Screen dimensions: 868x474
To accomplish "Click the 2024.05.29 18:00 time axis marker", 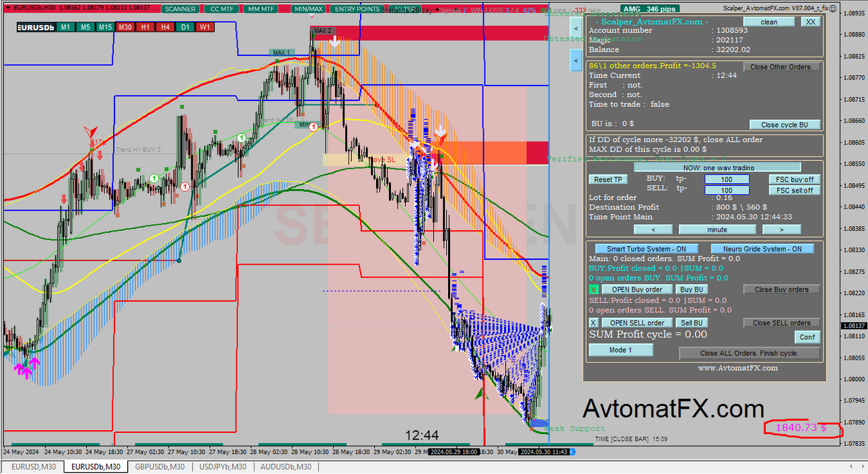I will click(x=453, y=452).
